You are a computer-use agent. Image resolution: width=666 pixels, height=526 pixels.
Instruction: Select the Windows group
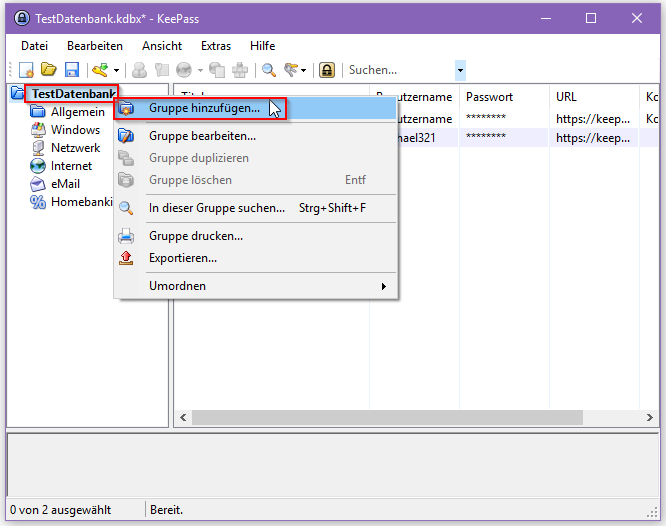(76, 130)
